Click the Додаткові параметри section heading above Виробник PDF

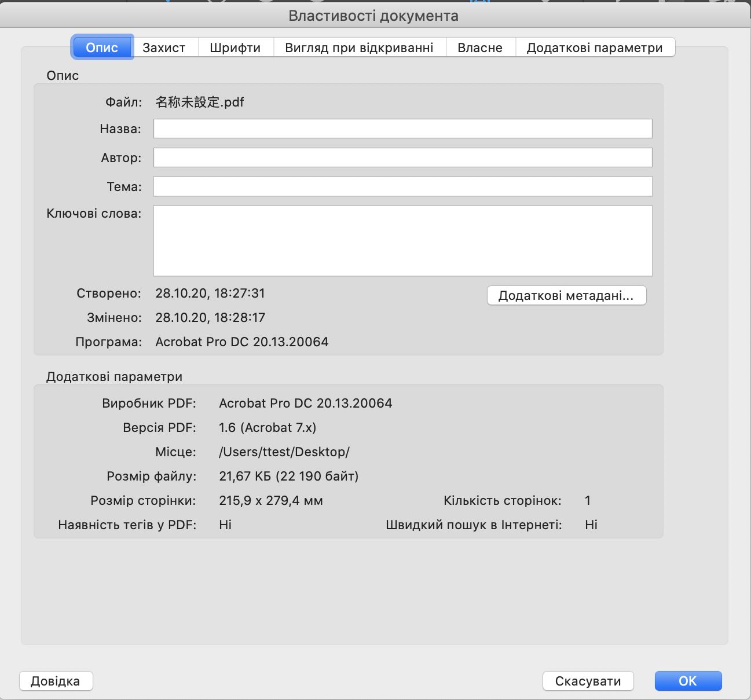tap(115, 377)
